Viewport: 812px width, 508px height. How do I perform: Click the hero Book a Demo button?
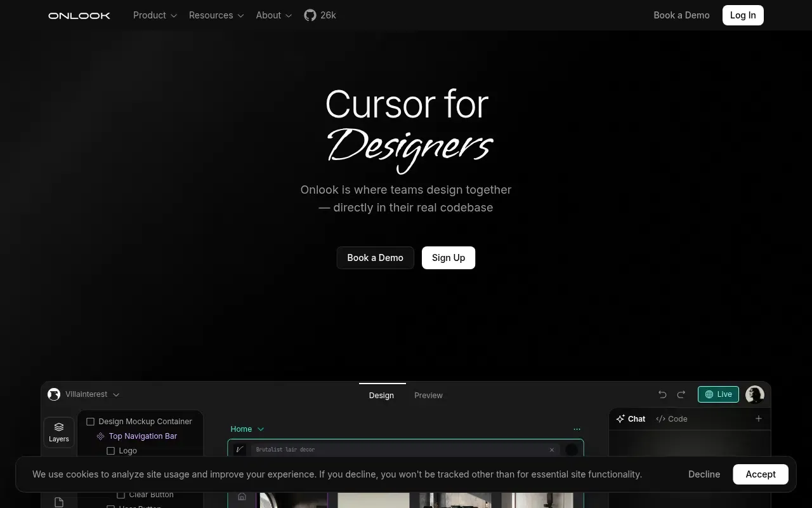tap(376, 258)
